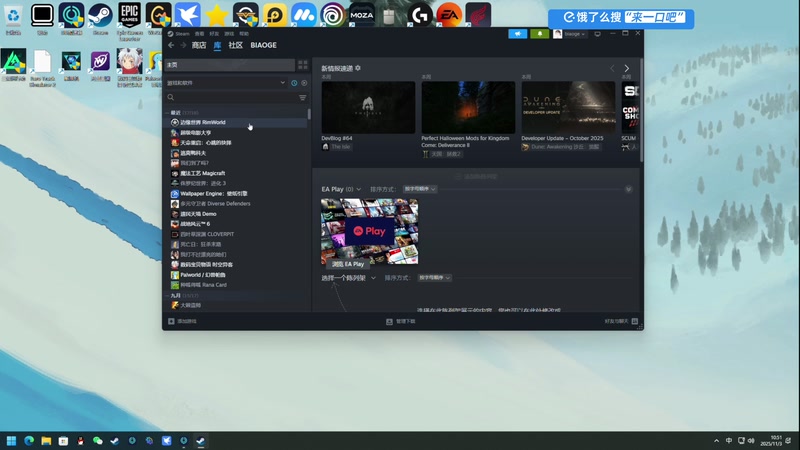This screenshot has width=800, height=450.
Task: Open the biaoge account dropdown
Action: click(569, 34)
